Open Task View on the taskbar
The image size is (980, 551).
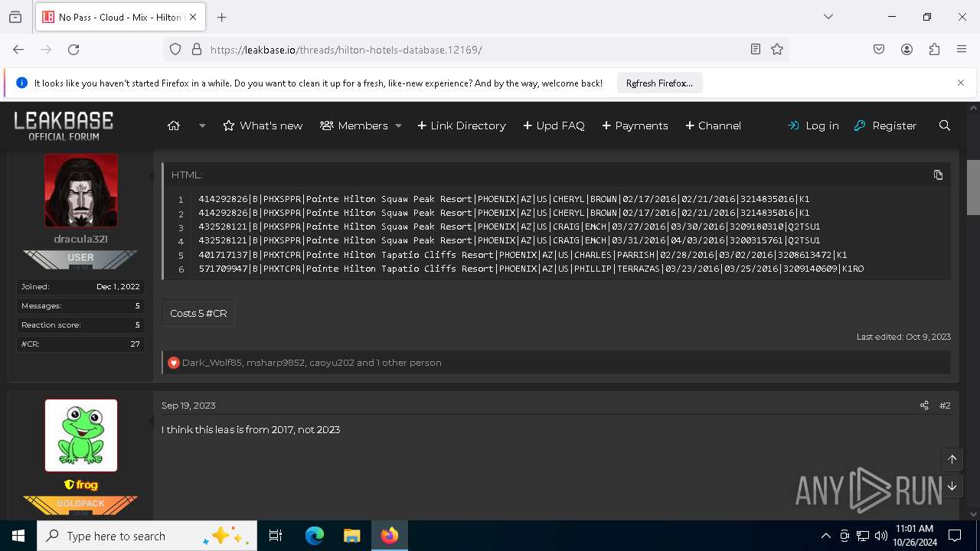276,536
